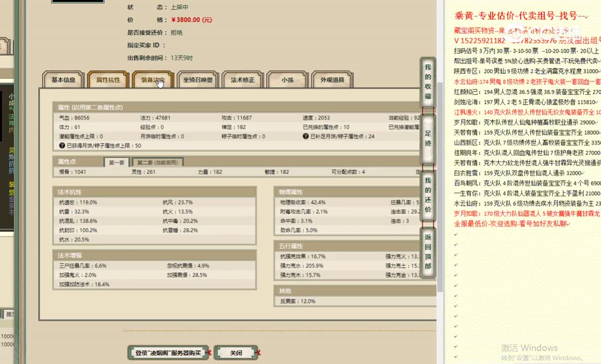Click the 抗风：23.7% entry

[178, 202]
